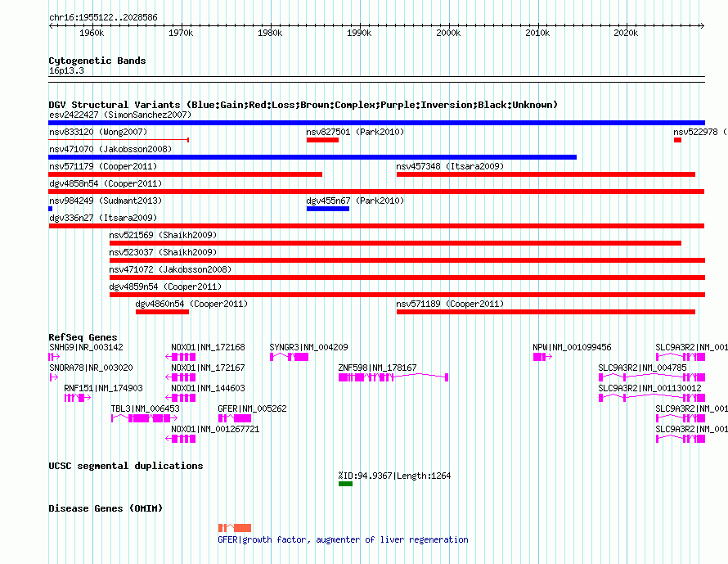Click the 1960k ruler tick label
This screenshot has height=564, width=728.
point(92,33)
